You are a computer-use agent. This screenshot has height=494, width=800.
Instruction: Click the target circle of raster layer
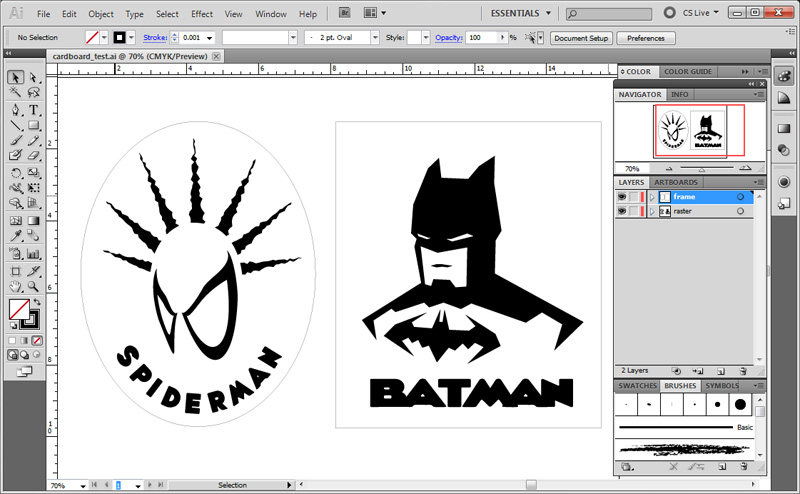click(x=740, y=211)
